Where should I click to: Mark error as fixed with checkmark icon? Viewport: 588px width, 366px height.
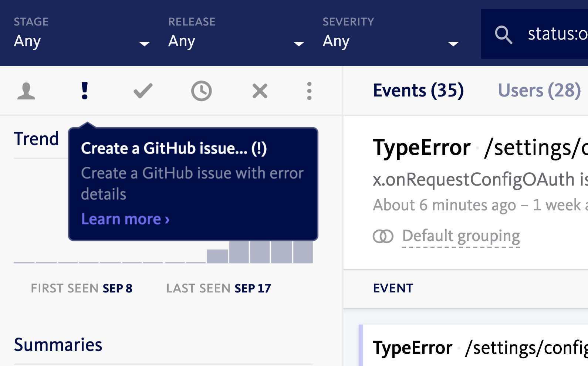(143, 91)
